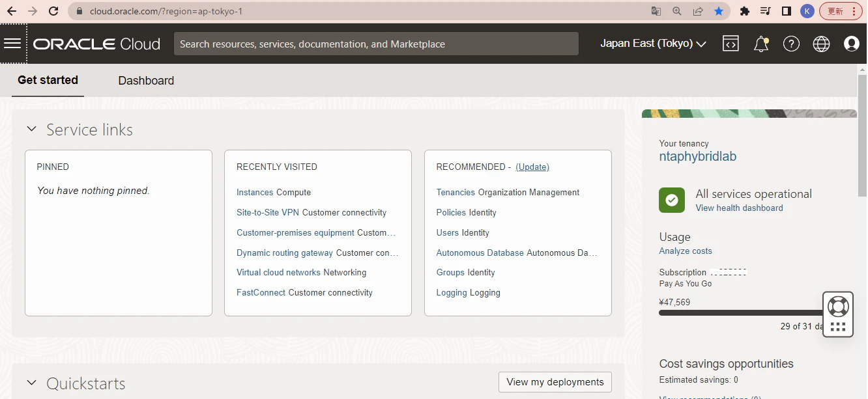
Task: Collapse the Quickstarts section
Action: click(31, 383)
